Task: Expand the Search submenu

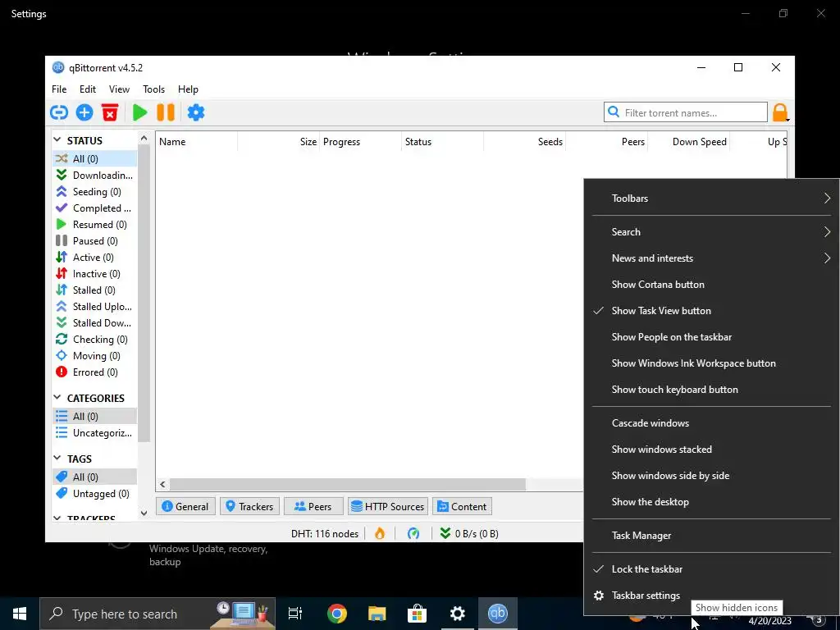Action: (711, 232)
